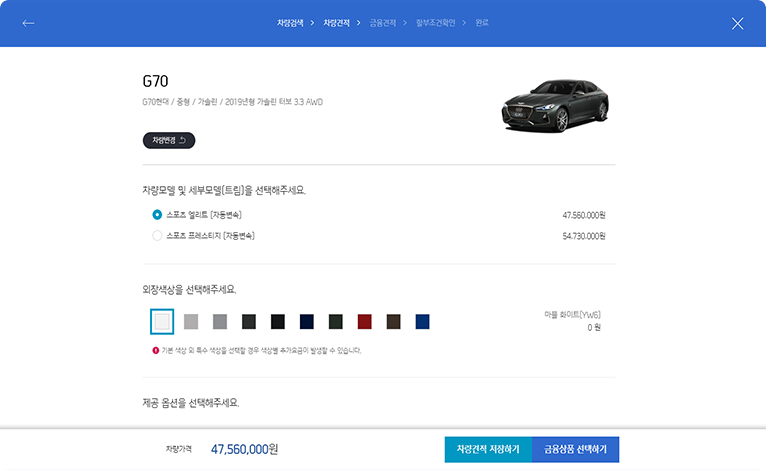Image resolution: width=766 pixels, height=470 pixels.
Task: Select the 스포츠 엘리트 (자동변속) trim radio
Action: tap(157, 215)
